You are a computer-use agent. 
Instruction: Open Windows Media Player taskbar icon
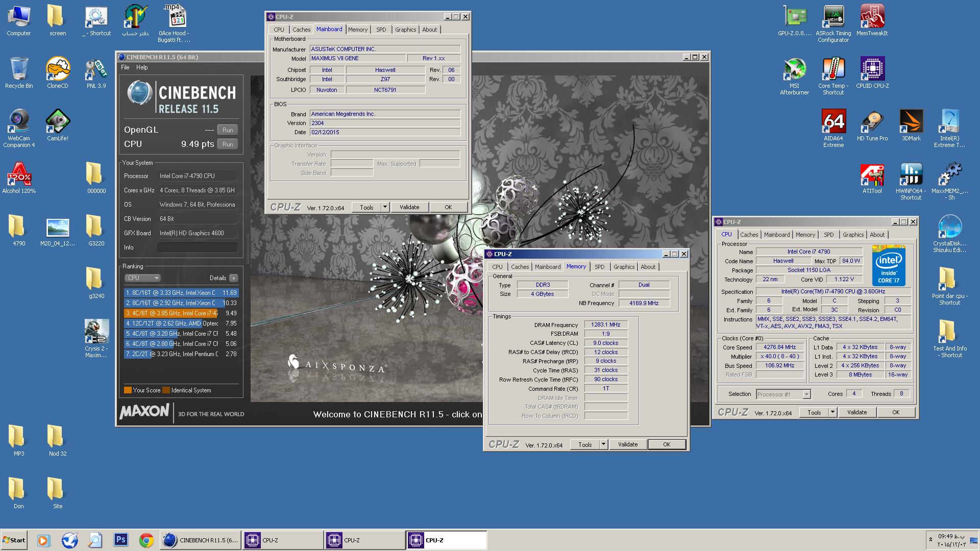[43, 540]
